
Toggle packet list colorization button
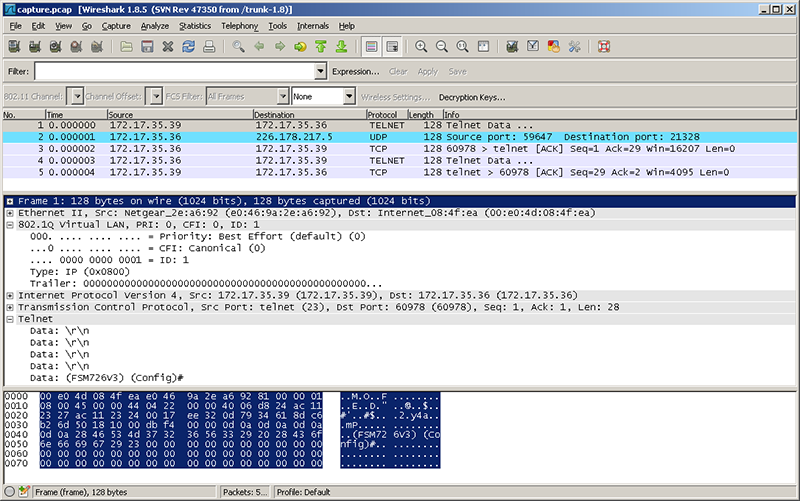(371, 47)
